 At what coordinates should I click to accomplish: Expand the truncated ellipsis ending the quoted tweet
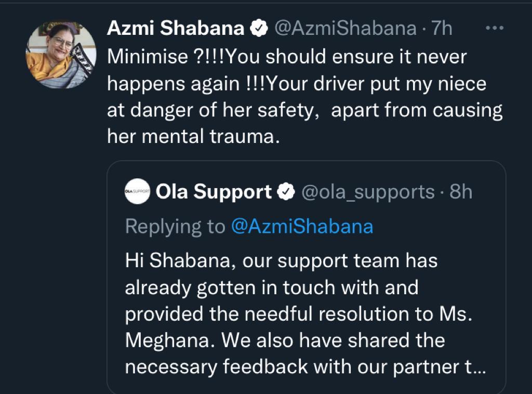(x=479, y=367)
